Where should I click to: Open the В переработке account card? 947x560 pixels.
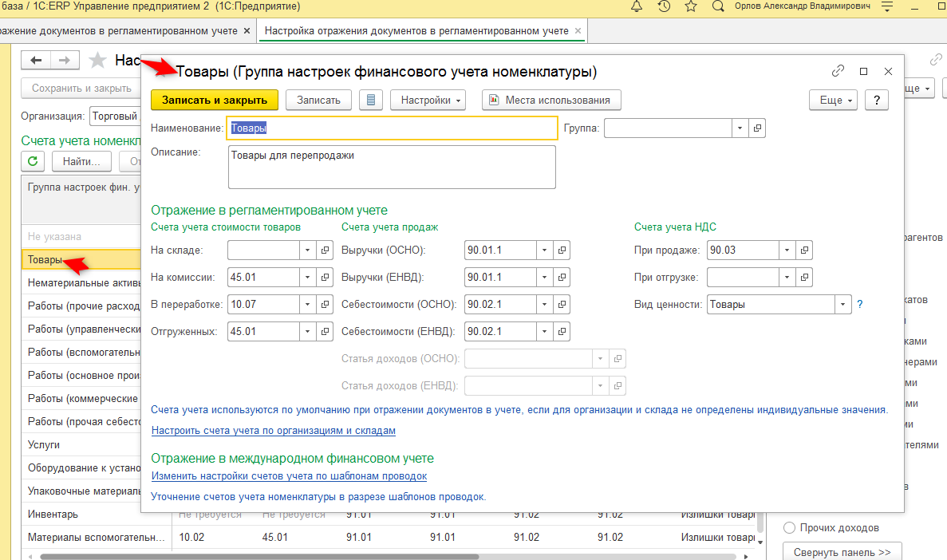(x=325, y=305)
